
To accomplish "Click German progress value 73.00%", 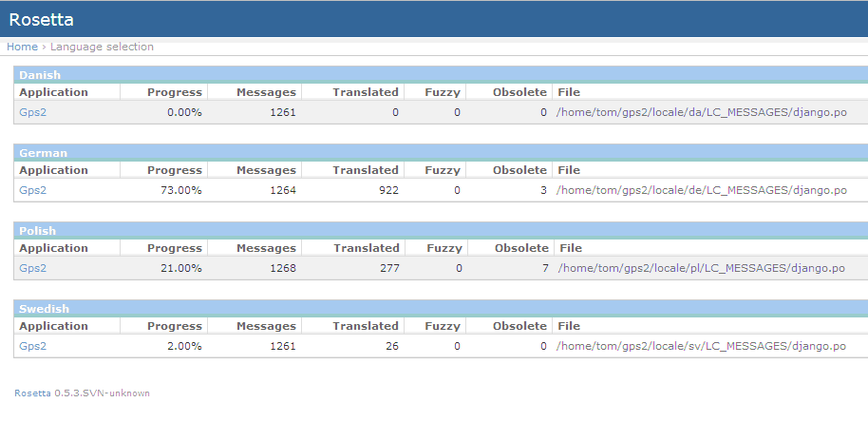I will pos(181,190).
